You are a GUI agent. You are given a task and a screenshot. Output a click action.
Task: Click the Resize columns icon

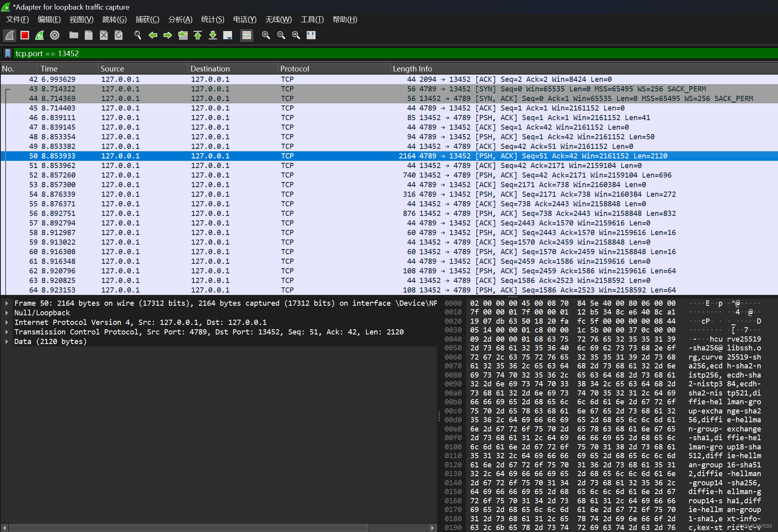(x=311, y=35)
